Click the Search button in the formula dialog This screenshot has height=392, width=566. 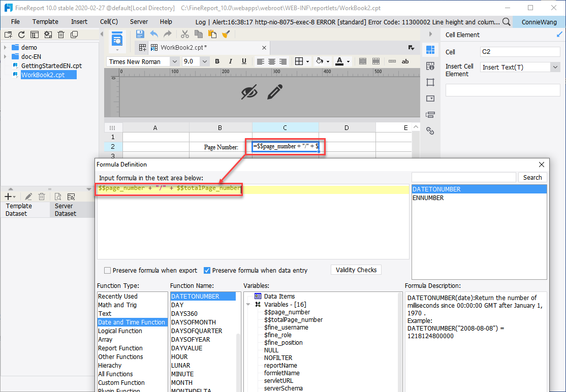[532, 177]
